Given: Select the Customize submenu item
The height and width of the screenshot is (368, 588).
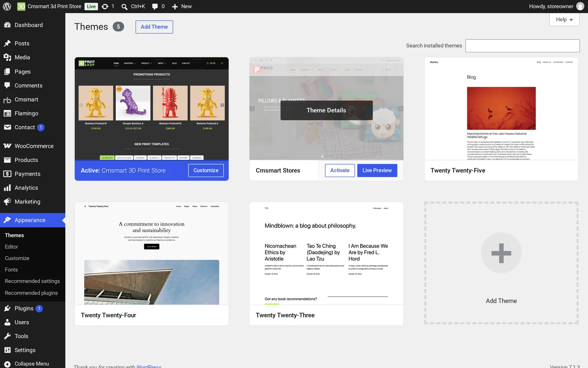Looking at the screenshot, I should [17, 258].
